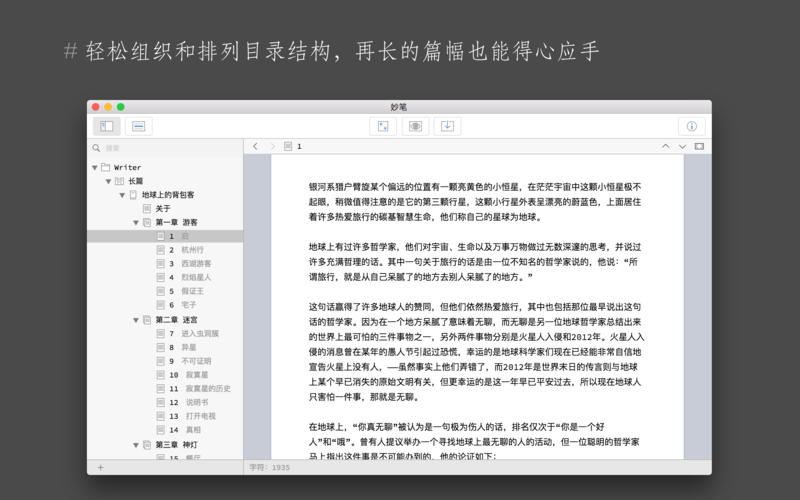Collapse 第一章 游客 chapter
Image resolution: width=800 pixels, height=500 pixels.
pos(136,222)
